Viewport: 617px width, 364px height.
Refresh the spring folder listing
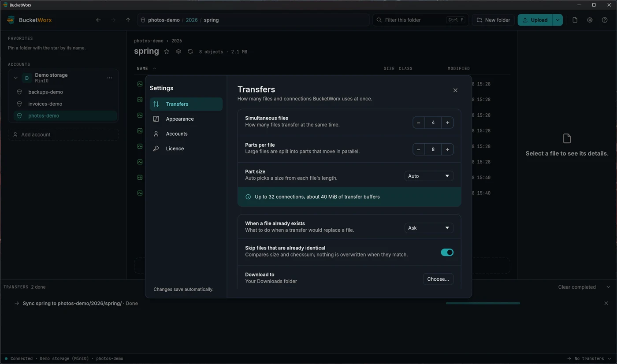(190, 52)
